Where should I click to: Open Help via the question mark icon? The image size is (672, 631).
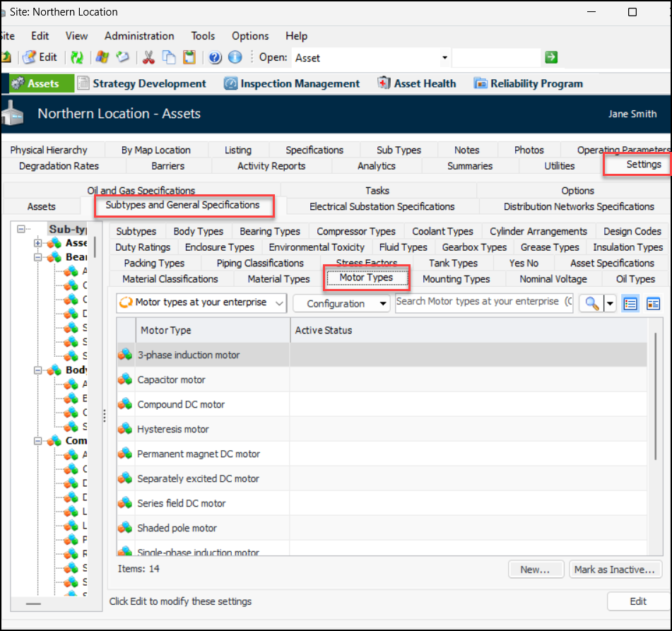216,57
